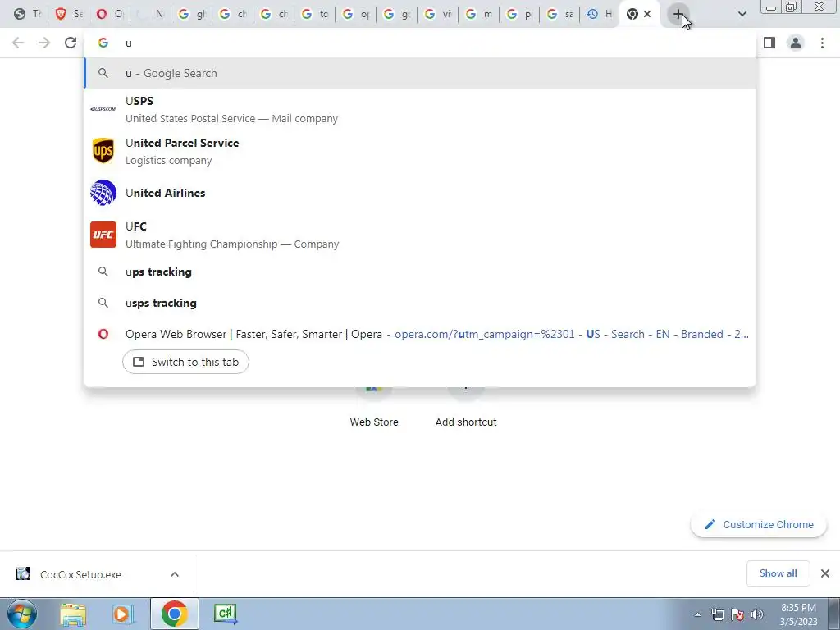The image size is (840, 630).
Task: Click the address bar containing 'u'
Action: click(x=420, y=43)
